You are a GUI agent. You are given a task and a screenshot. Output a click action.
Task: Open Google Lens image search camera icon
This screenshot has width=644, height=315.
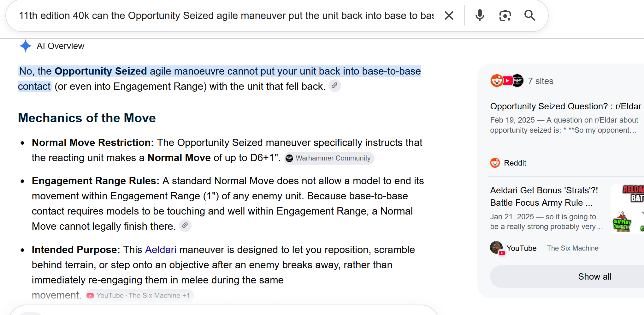(x=505, y=15)
